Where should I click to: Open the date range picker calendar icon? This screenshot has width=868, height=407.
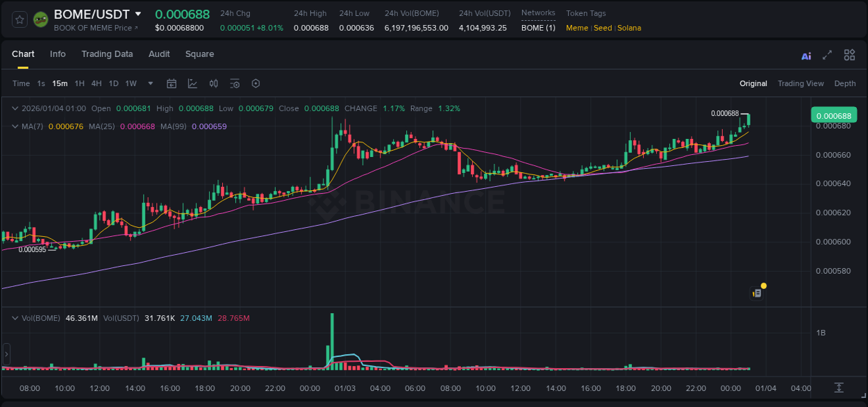[172, 83]
